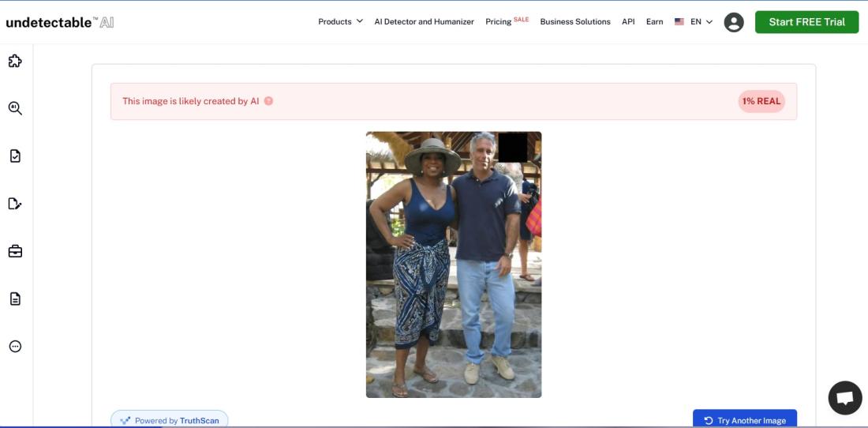
Task: Open the user account profile icon
Action: (734, 22)
